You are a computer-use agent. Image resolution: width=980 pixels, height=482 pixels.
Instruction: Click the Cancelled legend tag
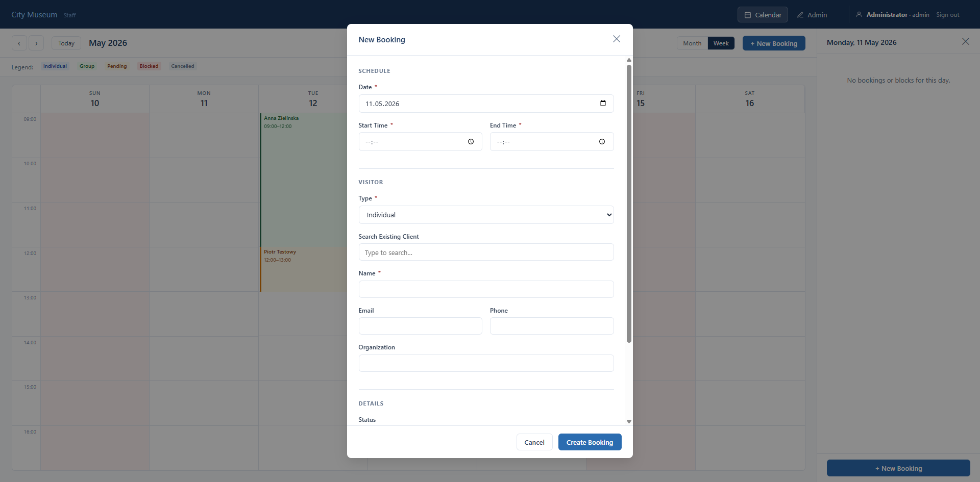[183, 66]
